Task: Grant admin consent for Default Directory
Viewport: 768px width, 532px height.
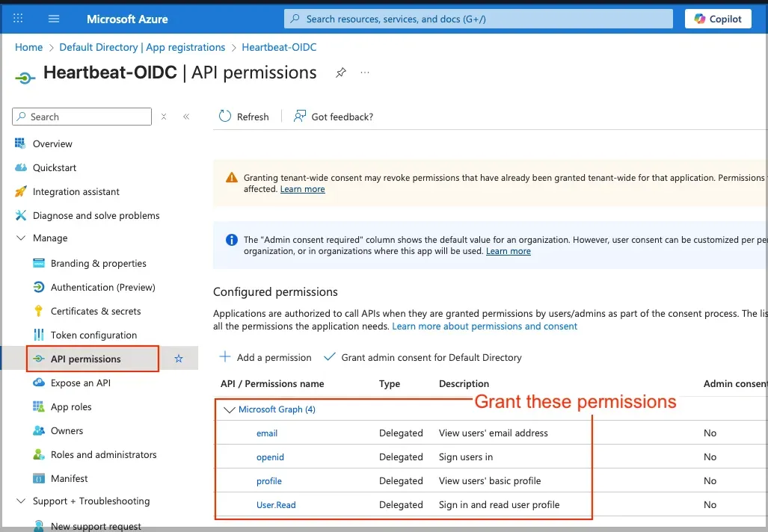Action: click(423, 357)
